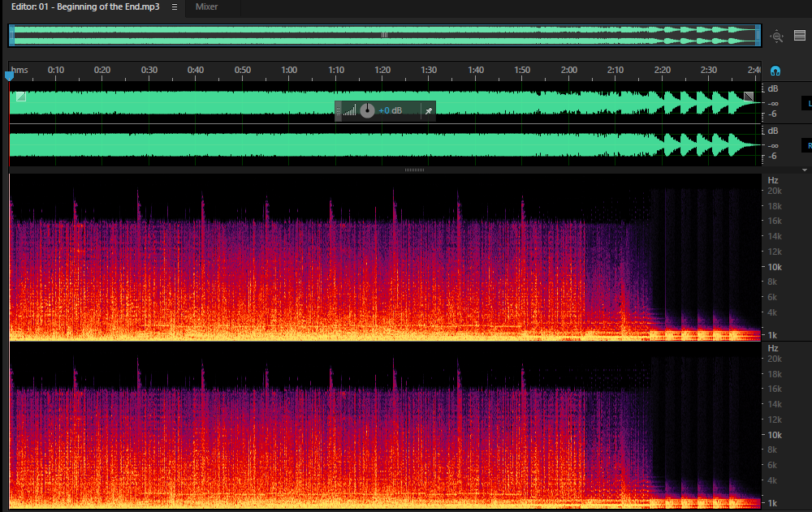Screen dimensions: 812x512
Task: Click the center grip of overview navigator
Action: [x=384, y=35]
